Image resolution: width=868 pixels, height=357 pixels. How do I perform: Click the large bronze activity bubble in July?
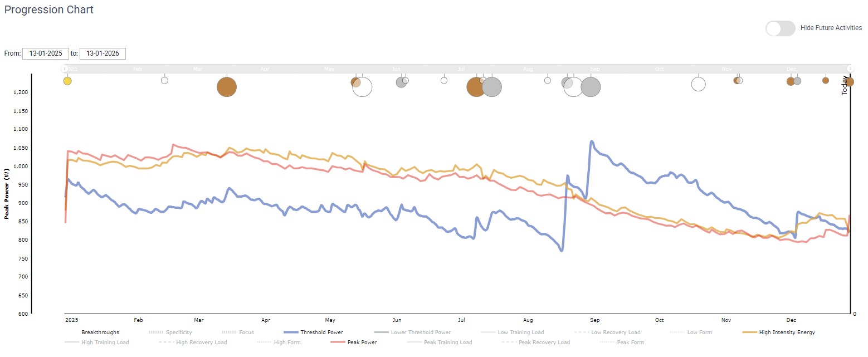476,87
